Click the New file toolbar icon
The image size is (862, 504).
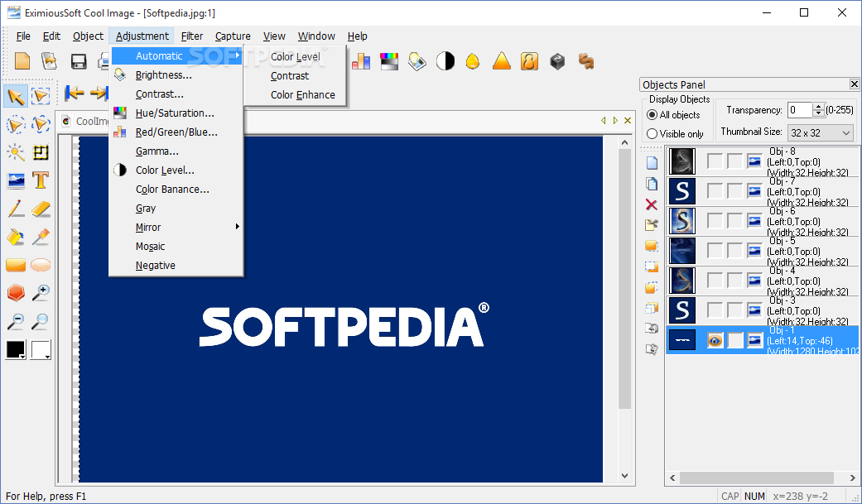tap(22, 61)
